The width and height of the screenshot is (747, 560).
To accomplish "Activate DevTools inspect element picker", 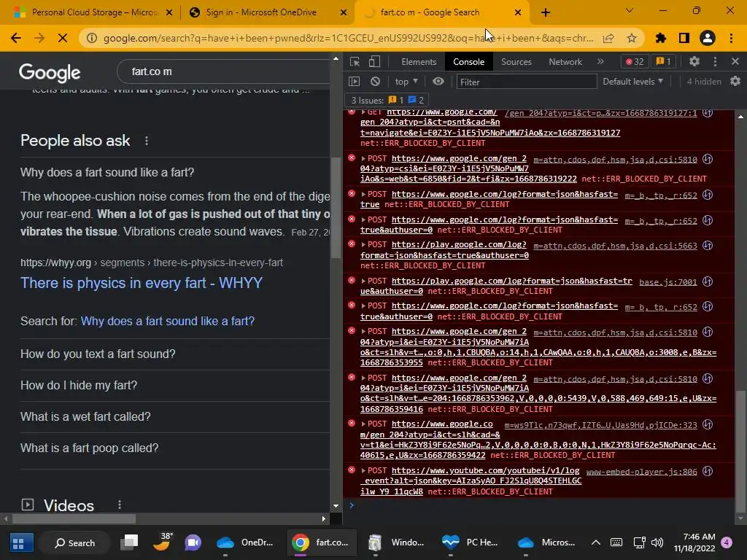I will (355, 61).
